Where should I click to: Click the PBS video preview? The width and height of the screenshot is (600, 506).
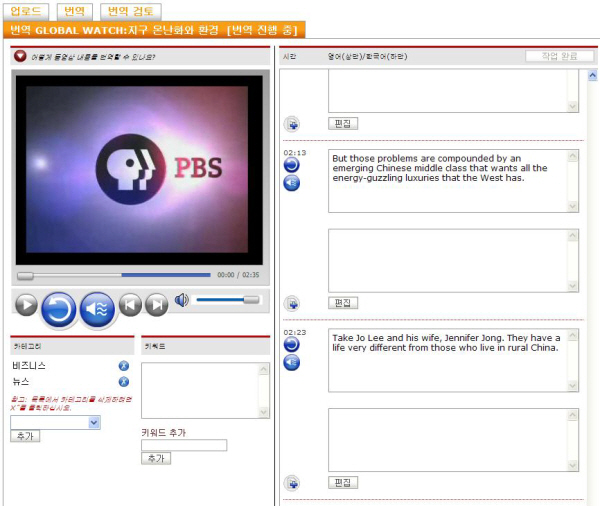pyautogui.click(x=139, y=170)
